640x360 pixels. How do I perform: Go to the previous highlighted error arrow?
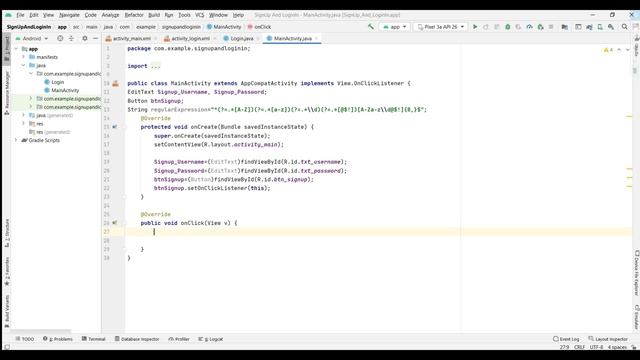pos(619,50)
